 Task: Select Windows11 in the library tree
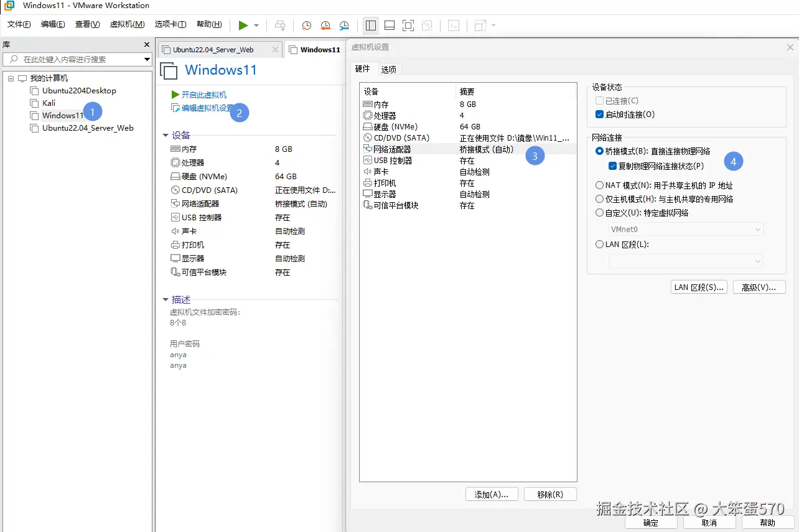pos(62,116)
